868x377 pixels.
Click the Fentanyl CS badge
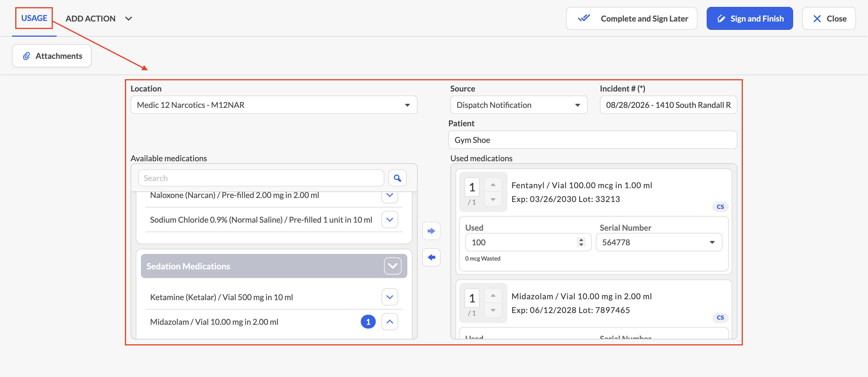pyautogui.click(x=720, y=207)
